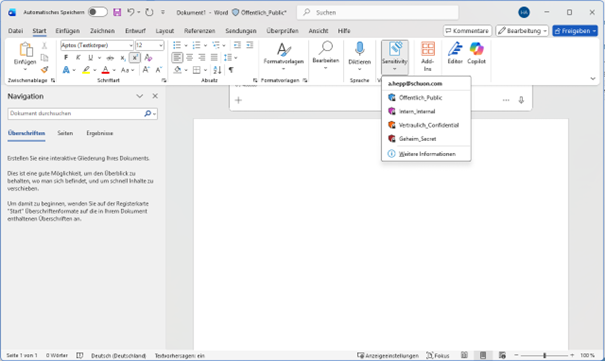The width and height of the screenshot is (605, 361).
Task: Click the bullet list icon
Action: (x=177, y=46)
